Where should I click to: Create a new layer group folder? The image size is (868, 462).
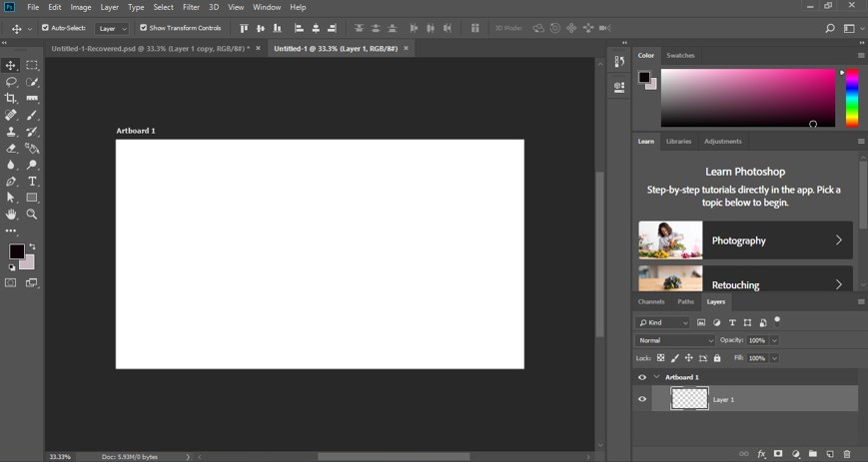click(x=813, y=454)
